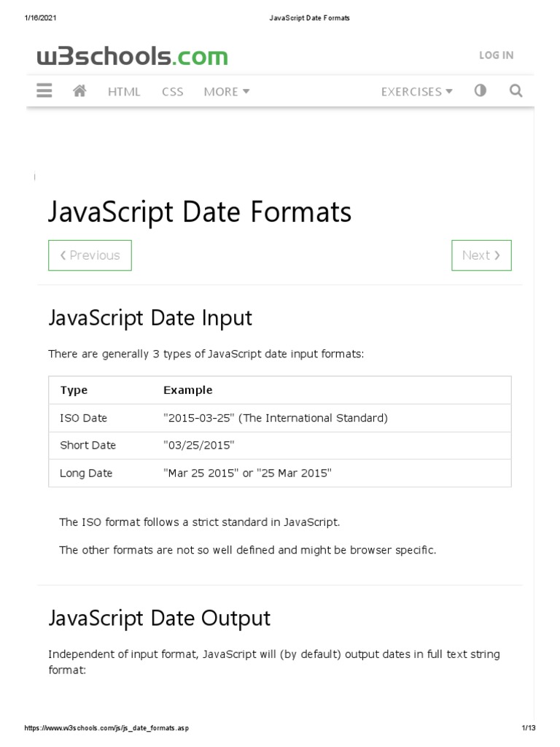560x747 pixels.
Task: Open the hamburger sidebar menu icon
Action: point(44,90)
